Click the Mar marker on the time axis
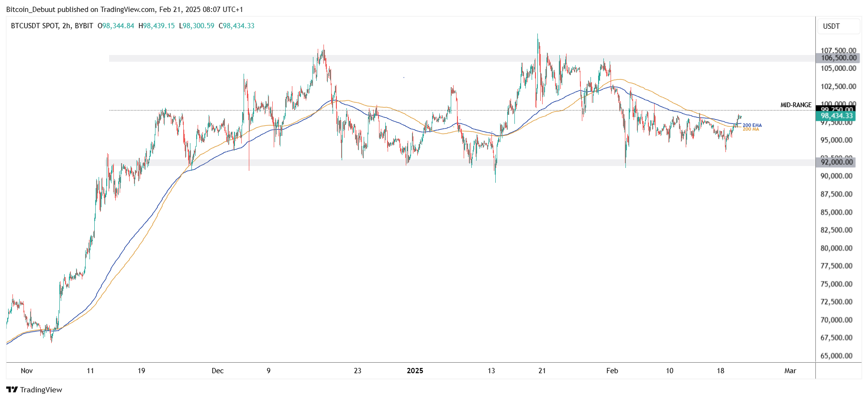Image resolution: width=868 pixels, height=400 pixels. tap(790, 371)
